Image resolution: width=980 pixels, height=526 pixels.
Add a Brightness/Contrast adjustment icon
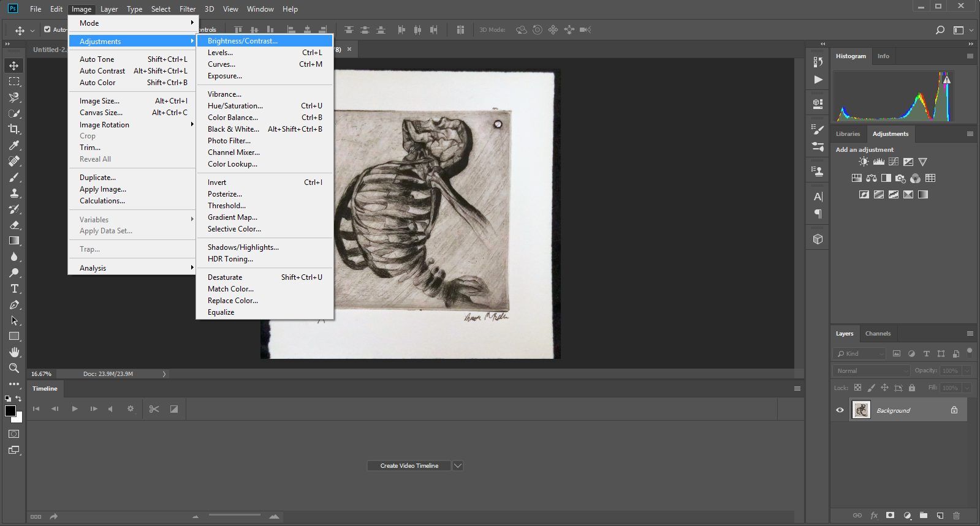point(864,162)
